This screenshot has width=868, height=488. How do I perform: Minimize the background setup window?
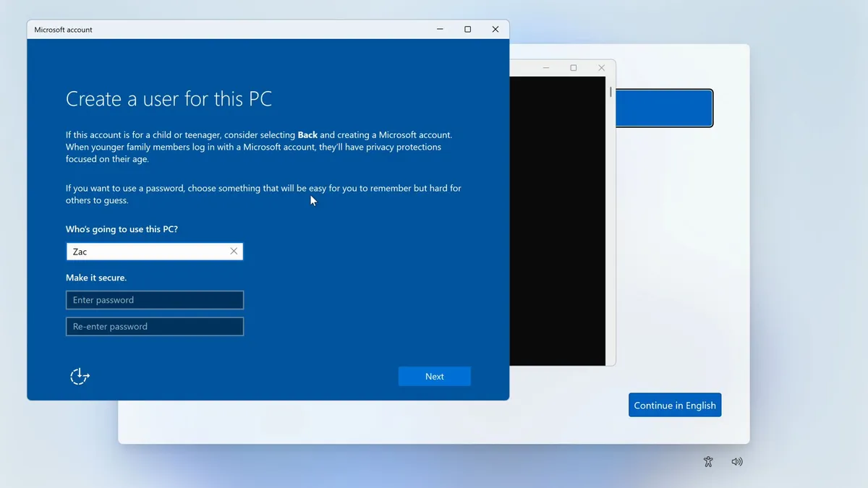pyautogui.click(x=545, y=67)
